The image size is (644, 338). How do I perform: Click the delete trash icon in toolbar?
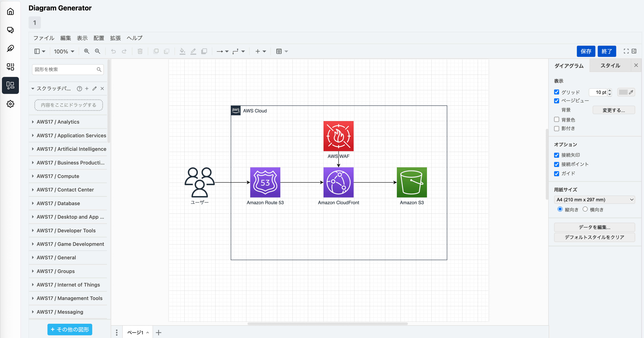[140, 51]
